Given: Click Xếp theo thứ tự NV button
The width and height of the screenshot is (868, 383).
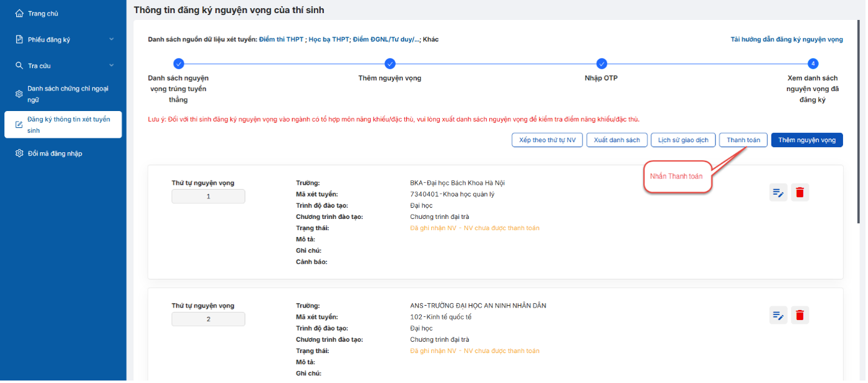Looking at the screenshot, I should [547, 140].
